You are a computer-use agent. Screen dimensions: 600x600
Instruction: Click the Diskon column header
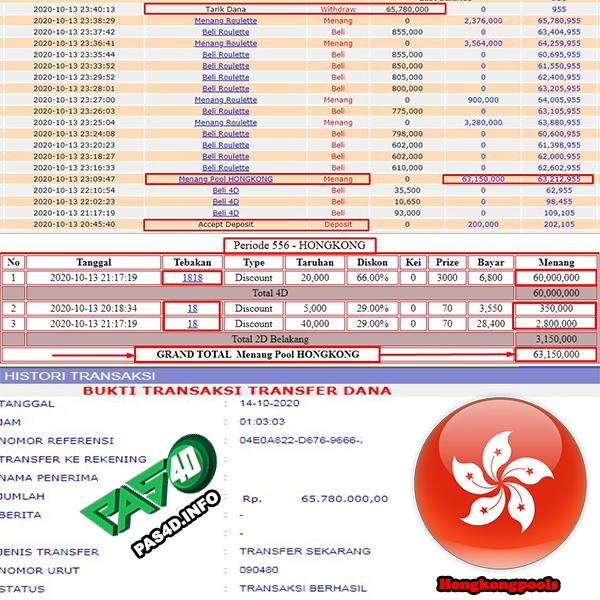click(372, 262)
